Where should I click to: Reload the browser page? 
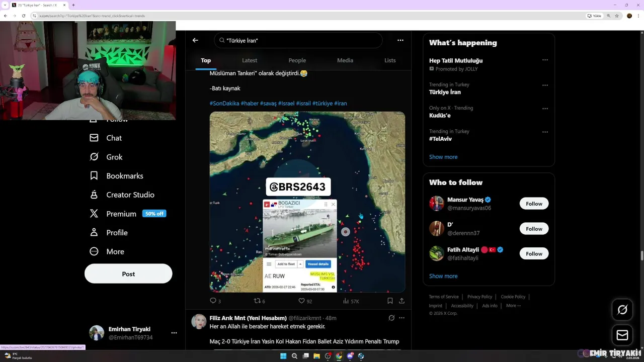click(24, 16)
